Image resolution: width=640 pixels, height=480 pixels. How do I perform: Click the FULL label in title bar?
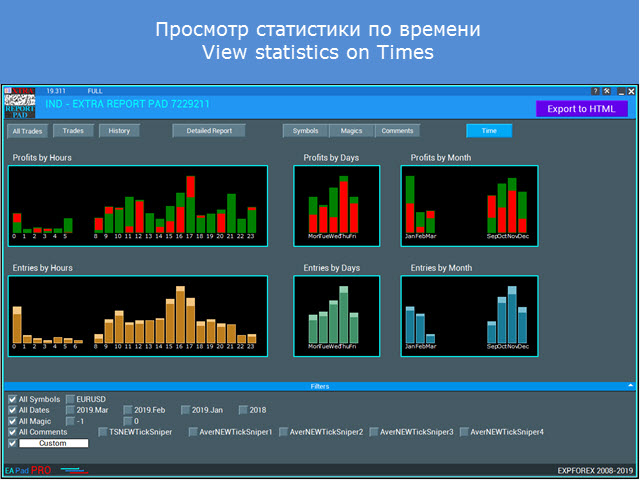click(95, 91)
